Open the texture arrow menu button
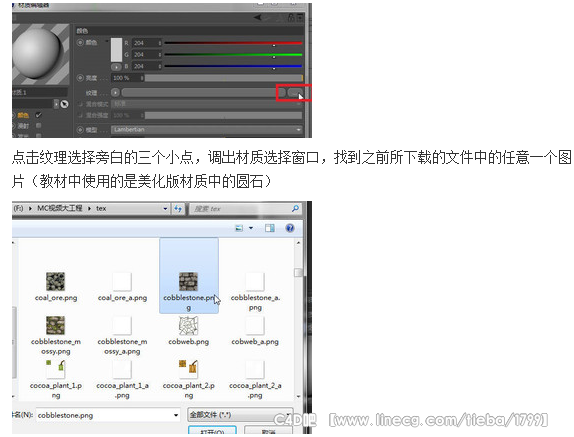This screenshot has width=574, height=437. point(115,93)
